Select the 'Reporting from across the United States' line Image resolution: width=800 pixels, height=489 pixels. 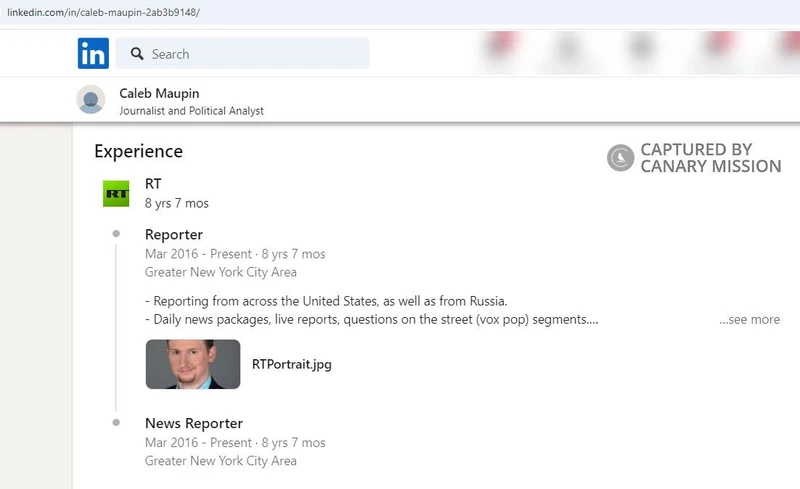(x=326, y=301)
